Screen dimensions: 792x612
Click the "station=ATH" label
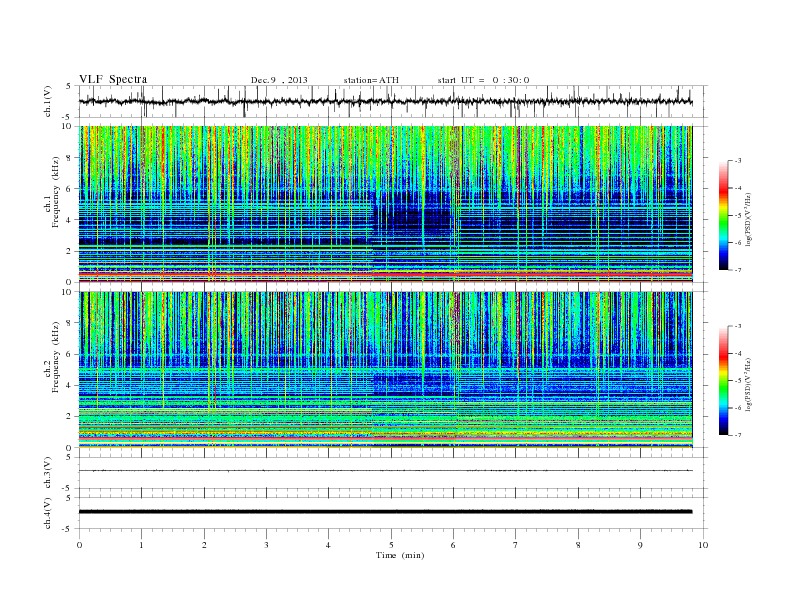coord(371,80)
